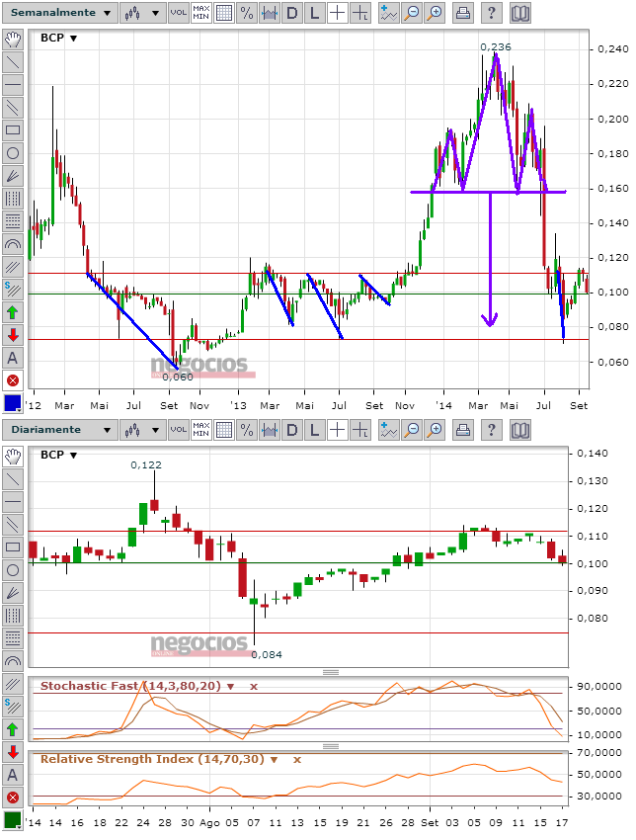The image size is (636, 840).
Task: Zoom out on the daily chart
Action: pos(412,430)
